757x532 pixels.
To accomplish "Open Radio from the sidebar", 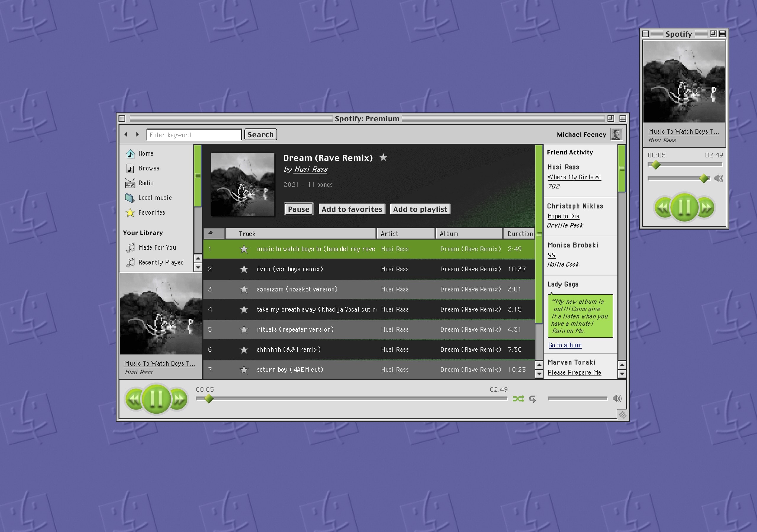I will click(145, 183).
